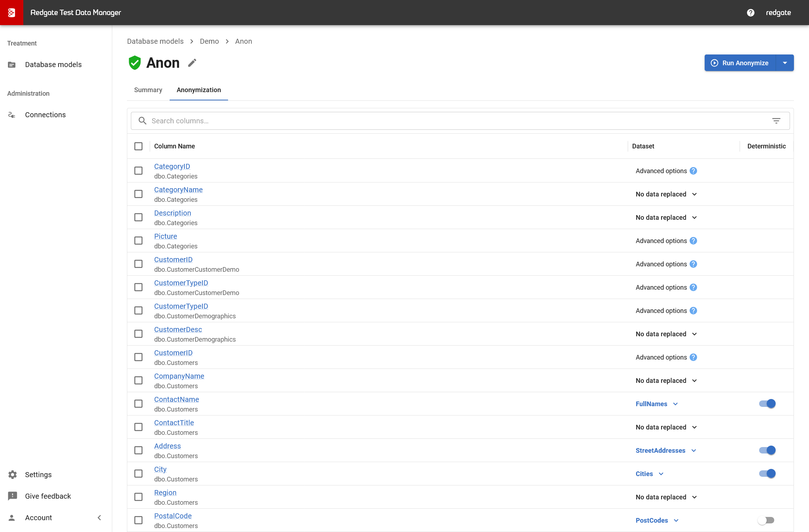The width and height of the screenshot is (809, 532).
Task: Click the Give feedback icon
Action: coord(13,496)
